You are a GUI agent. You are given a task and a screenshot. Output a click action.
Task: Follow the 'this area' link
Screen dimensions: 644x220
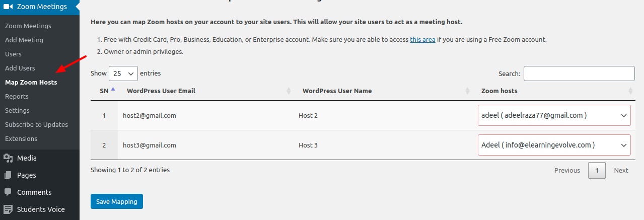coord(422,39)
